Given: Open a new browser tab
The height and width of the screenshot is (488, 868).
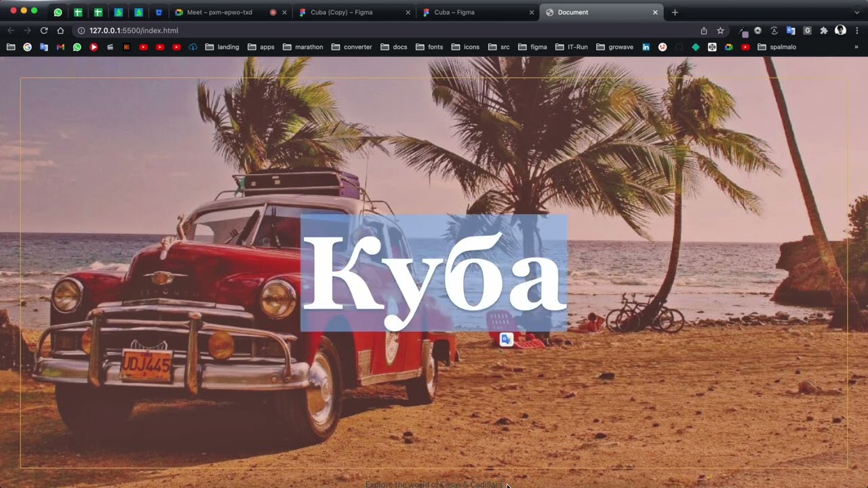Looking at the screenshot, I should [x=675, y=12].
